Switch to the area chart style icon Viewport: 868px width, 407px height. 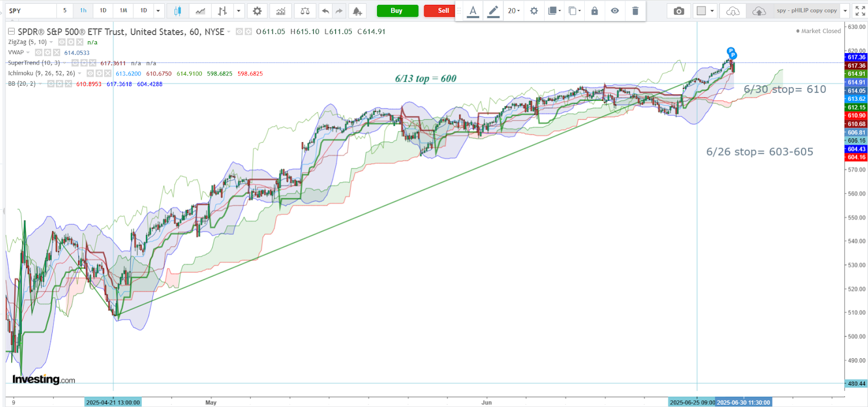200,11
